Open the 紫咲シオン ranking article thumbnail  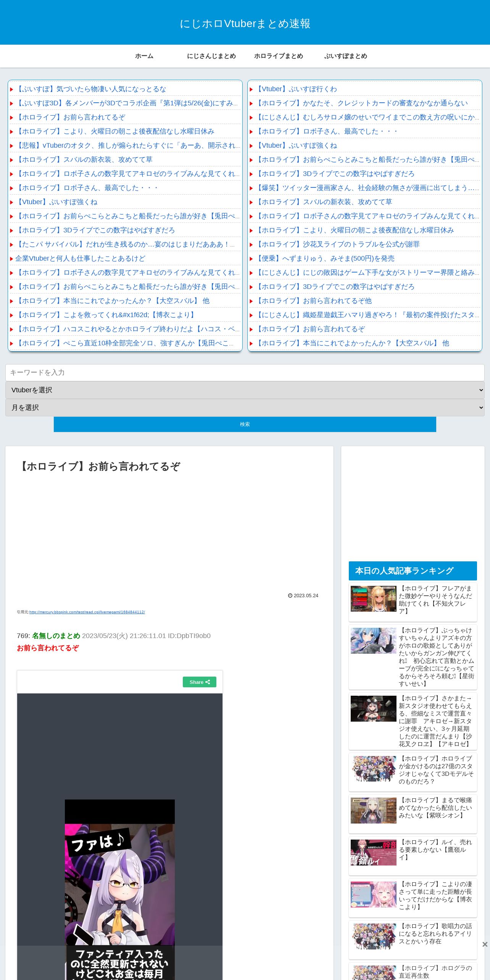click(x=374, y=811)
